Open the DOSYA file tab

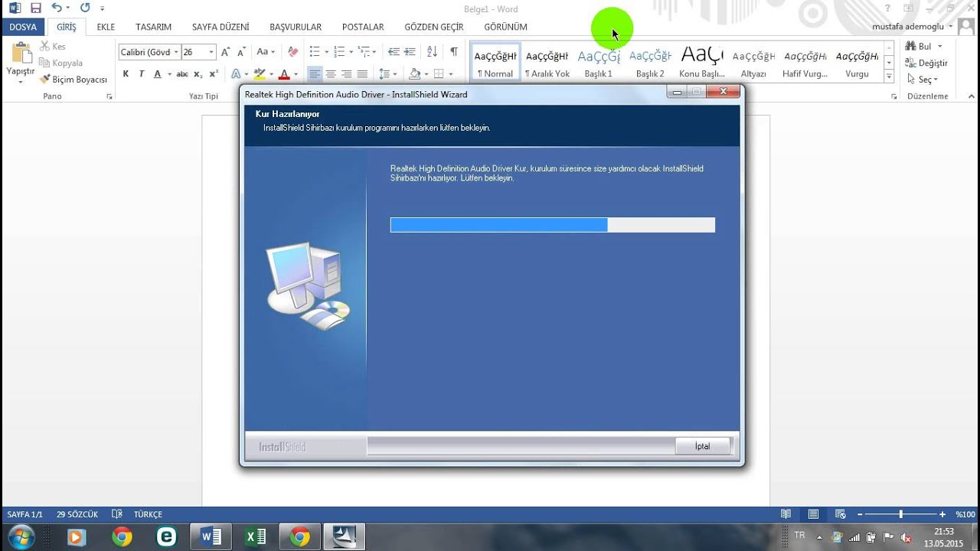(x=23, y=27)
